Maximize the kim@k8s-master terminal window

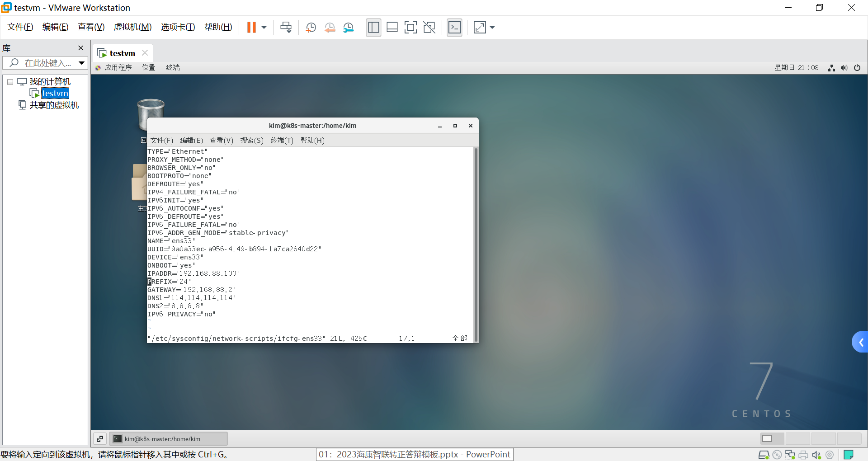(455, 126)
